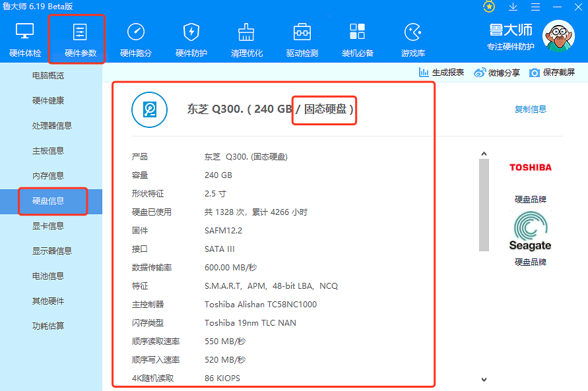Click the firmware value SAFM12.2
588x391 pixels.
click(223, 231)
